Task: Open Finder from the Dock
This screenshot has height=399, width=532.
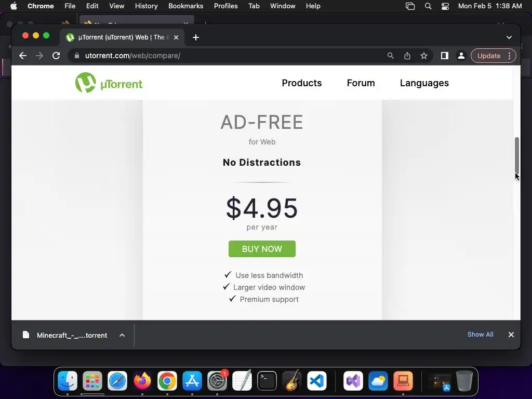Action: click(x=68, y=381)
